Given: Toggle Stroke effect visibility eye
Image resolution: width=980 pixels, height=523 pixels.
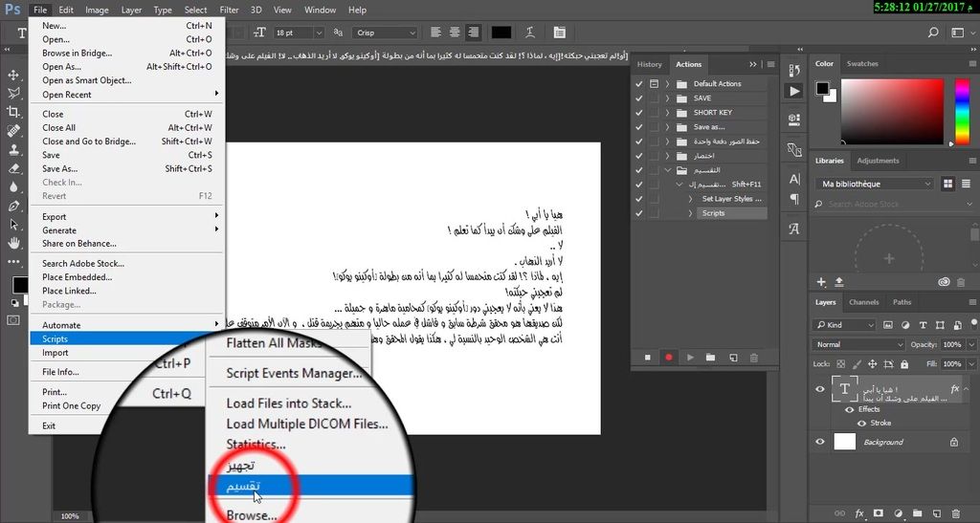Looking at the screenshot, I should 861,424.
